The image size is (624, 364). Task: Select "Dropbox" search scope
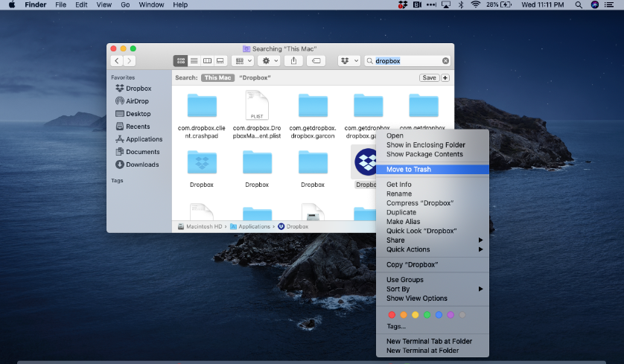tap(255, 77)
